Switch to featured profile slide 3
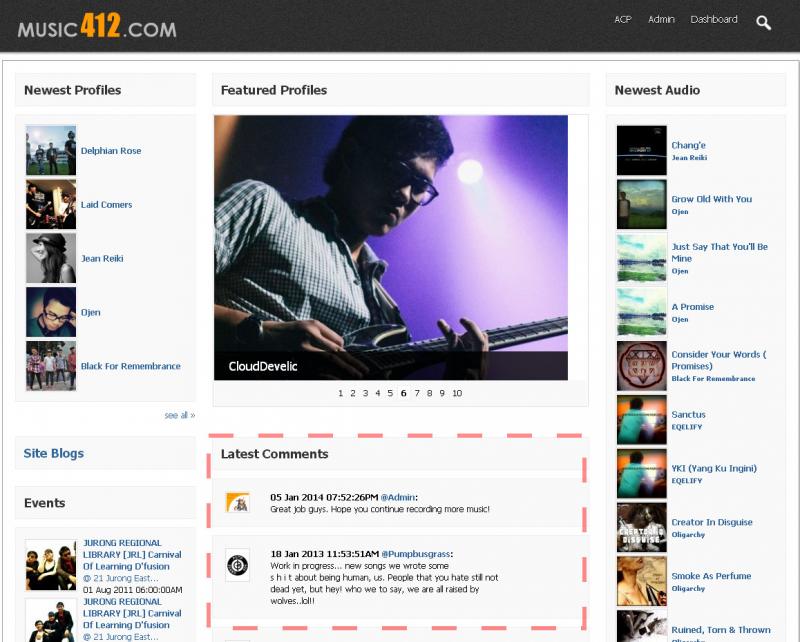Screen dimensions: 800x642 click(x=365, y=393)
